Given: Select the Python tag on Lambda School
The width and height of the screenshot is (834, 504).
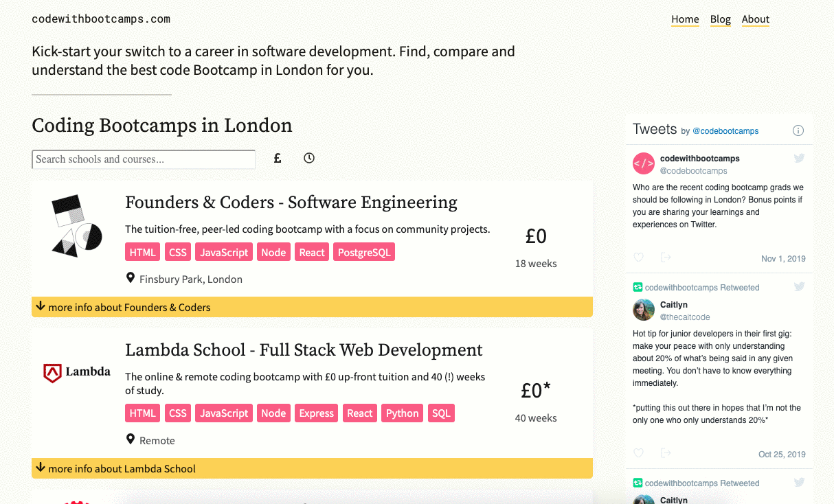Looking at the screenshot, I should coord(402,413).
